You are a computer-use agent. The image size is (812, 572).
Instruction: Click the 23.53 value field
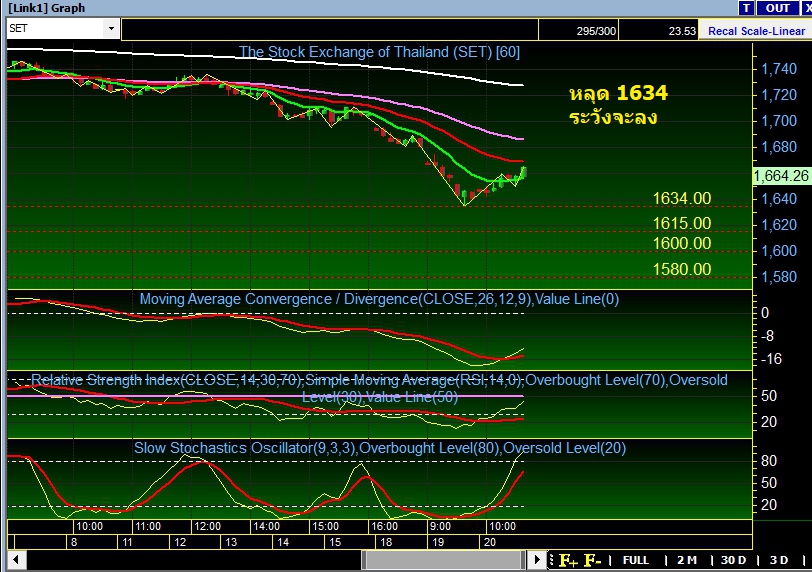(659, 30)
